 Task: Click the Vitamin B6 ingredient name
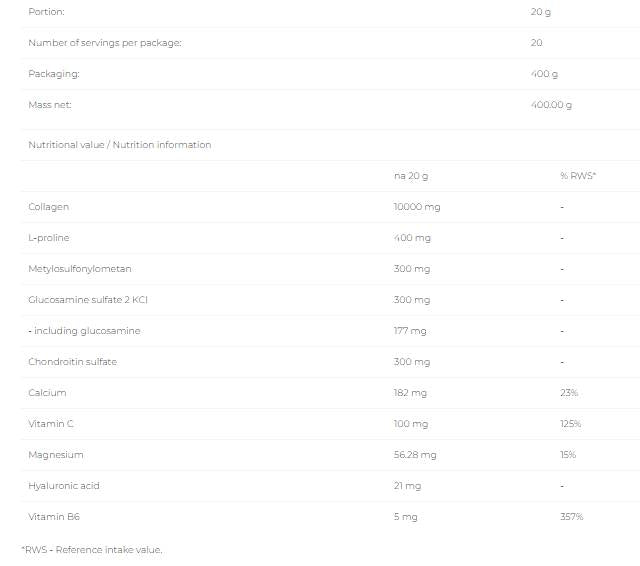[52, 517]
